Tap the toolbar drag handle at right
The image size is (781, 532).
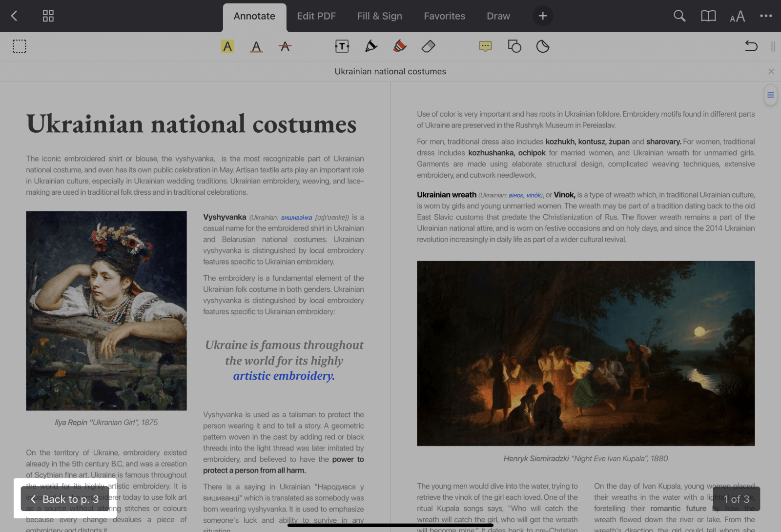pyautogui.click(x=773, y=46)
